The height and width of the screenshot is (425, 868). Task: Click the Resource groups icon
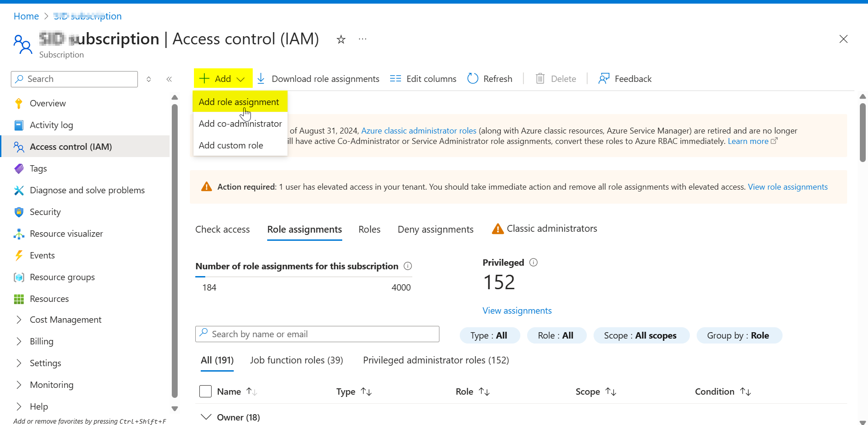click(19, 277)
